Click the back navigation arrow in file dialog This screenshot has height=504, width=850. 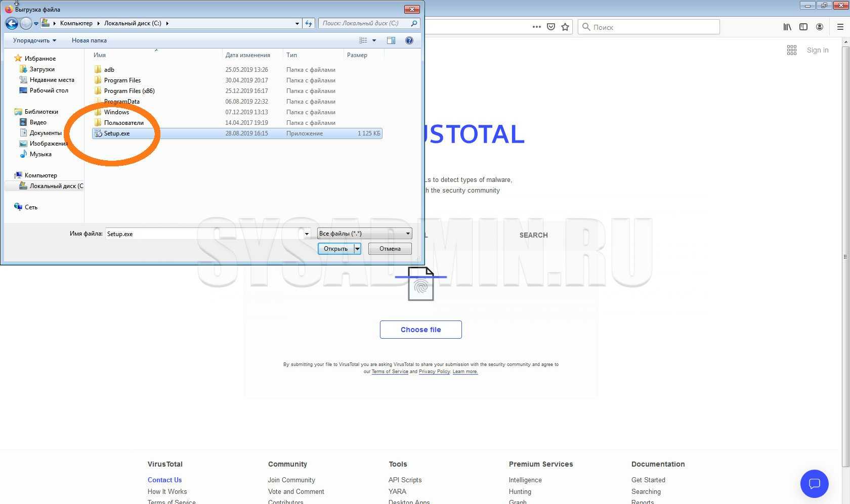12,23
